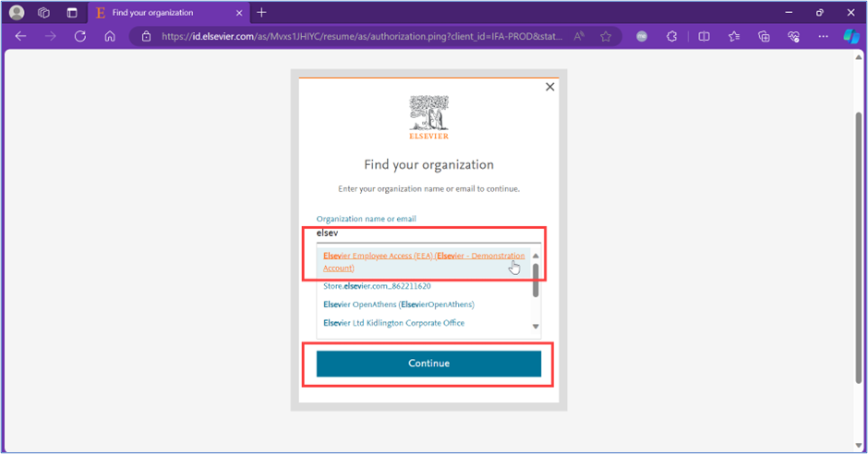The height and width of the screenshot is (454, 868).
Task: Refresh the page
Action: [x=80, y=37]
